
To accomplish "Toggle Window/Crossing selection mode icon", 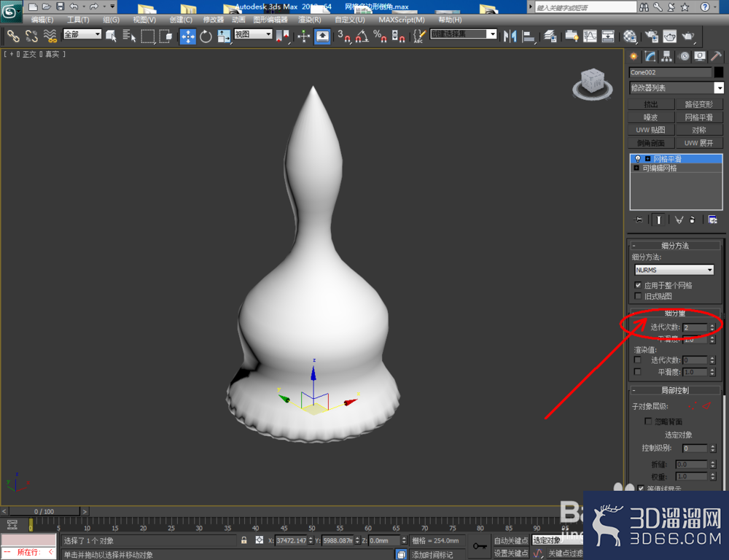I will [x=165, y=36].
